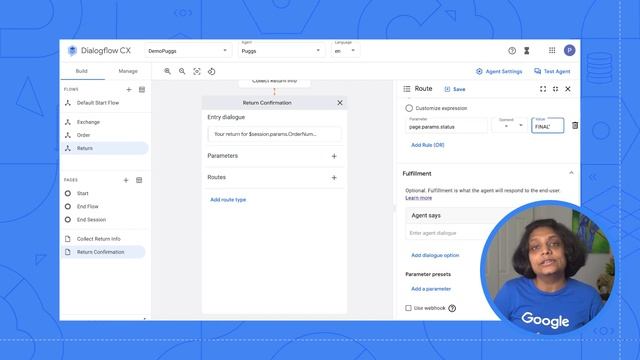Zoom out on the flow canvas
640x360 pixels.
coord(182,71)
